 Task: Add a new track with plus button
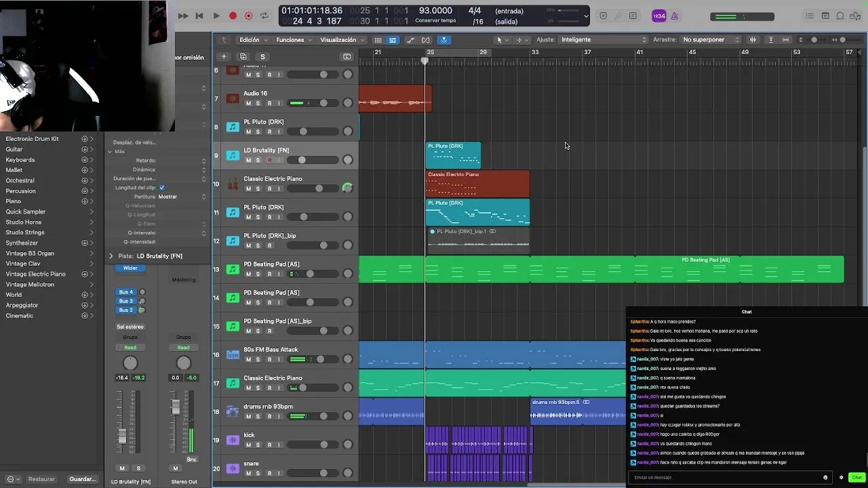pos(224,57)
